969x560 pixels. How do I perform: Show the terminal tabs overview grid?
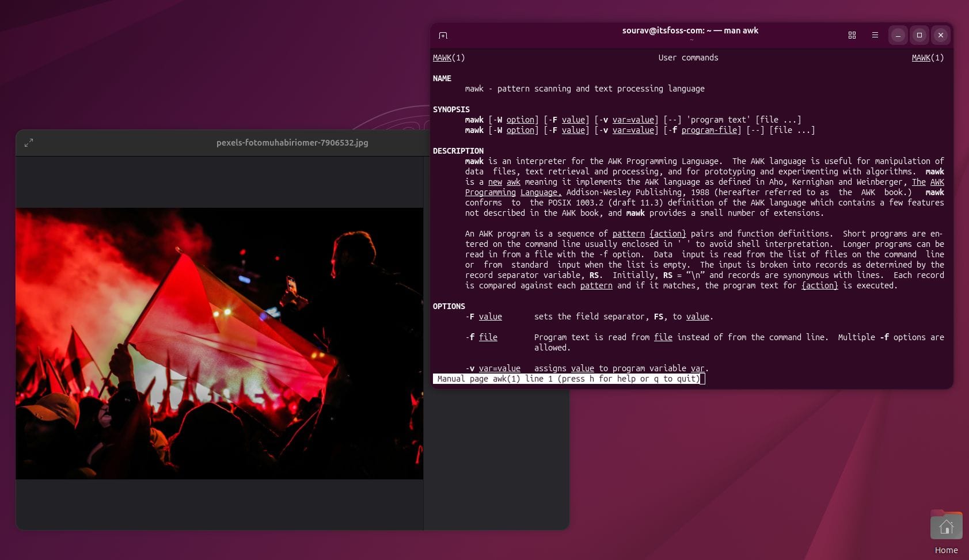point(852,35)
